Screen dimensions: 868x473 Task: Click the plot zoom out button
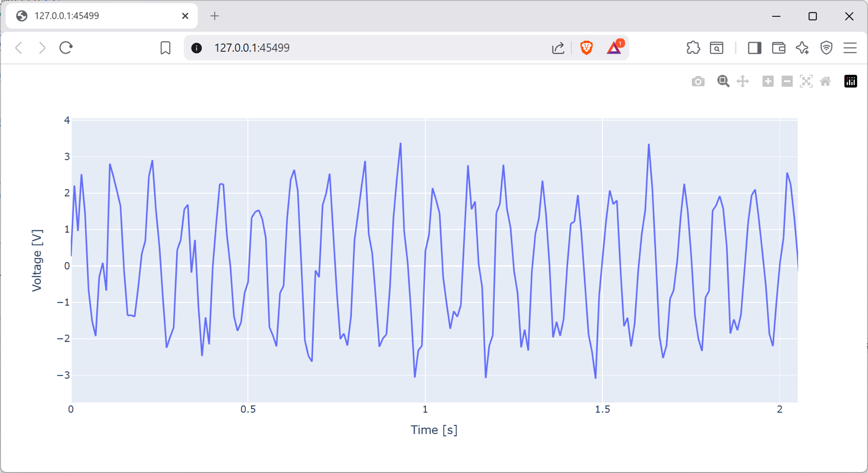[x=787, y=82]
